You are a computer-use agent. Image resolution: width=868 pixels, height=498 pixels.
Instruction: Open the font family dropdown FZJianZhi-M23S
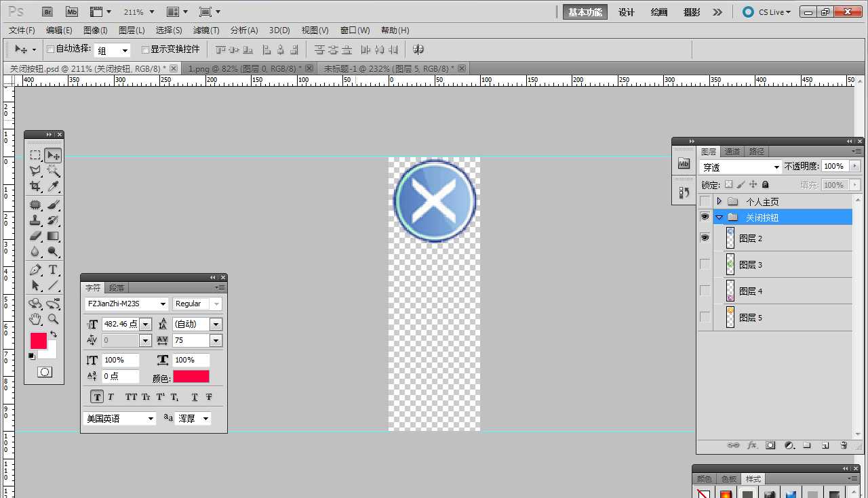pyautogui.click(x=163, y=304)
